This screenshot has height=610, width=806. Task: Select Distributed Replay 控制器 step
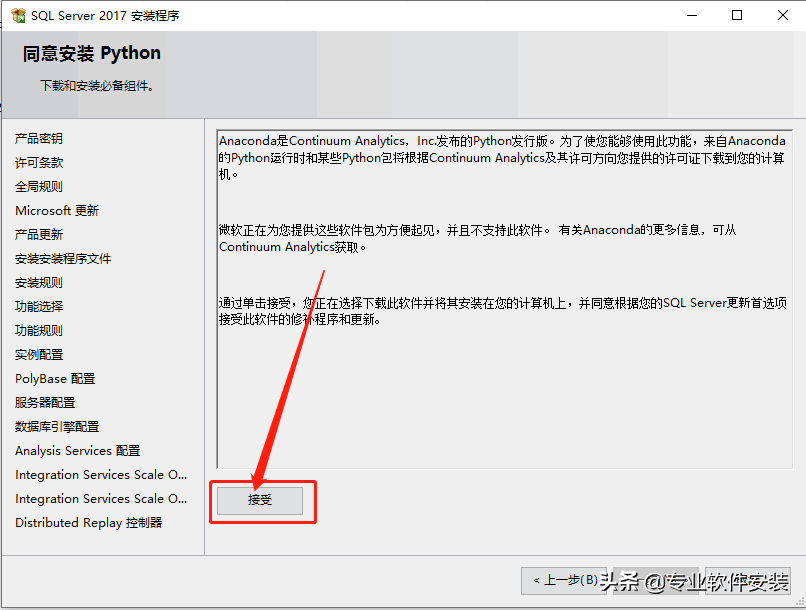point(88,522)
